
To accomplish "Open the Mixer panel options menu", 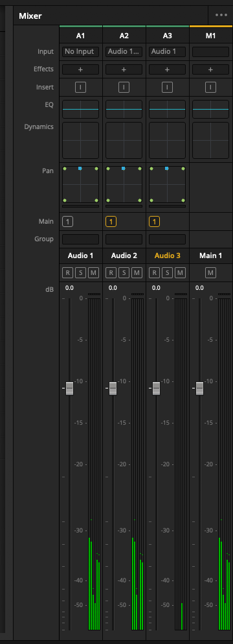I will [221, 15].
